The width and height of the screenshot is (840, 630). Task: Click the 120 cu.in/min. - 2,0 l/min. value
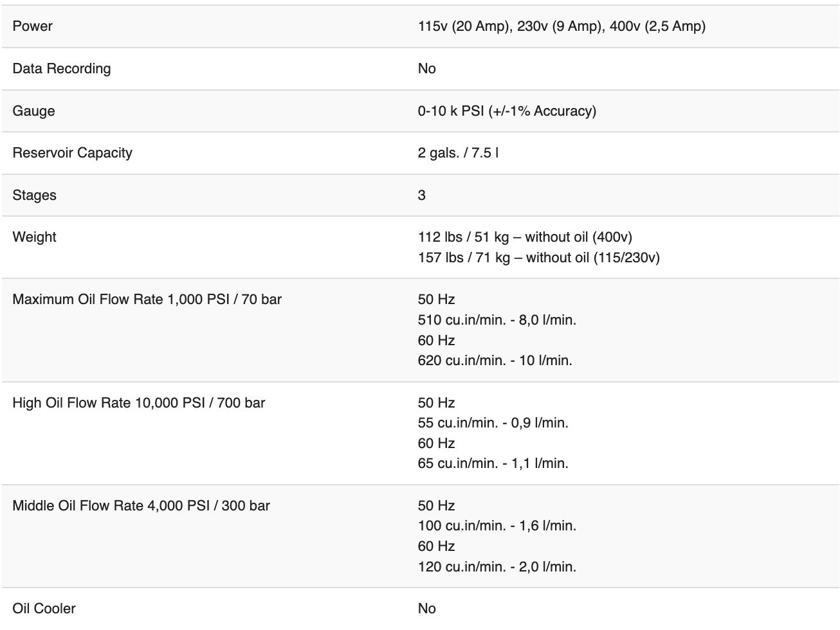(497, 567)
